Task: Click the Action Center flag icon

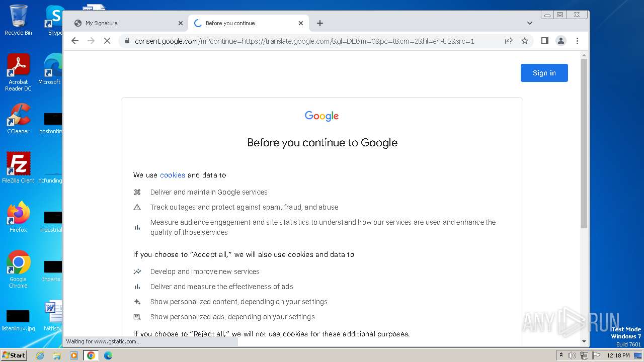Action: coord(596,355)
